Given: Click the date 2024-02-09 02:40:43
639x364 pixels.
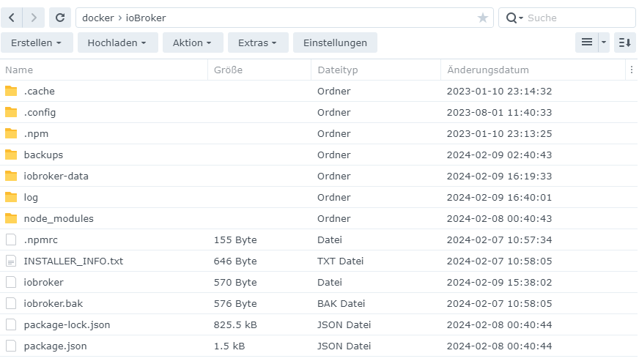Looking at the screenshot, I should pyautogui.click(x=499, y=155).
